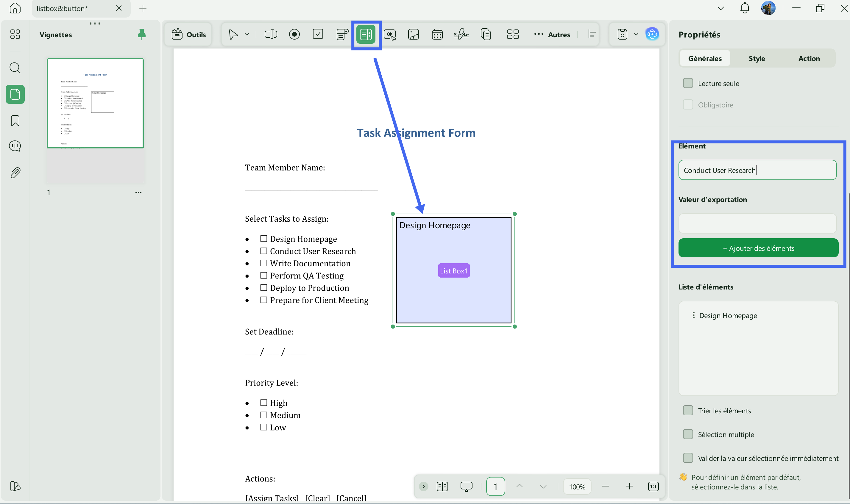
Task: Enable Trier les éléments checkbox
Action: pyautogui.click(x=688, y=410)
